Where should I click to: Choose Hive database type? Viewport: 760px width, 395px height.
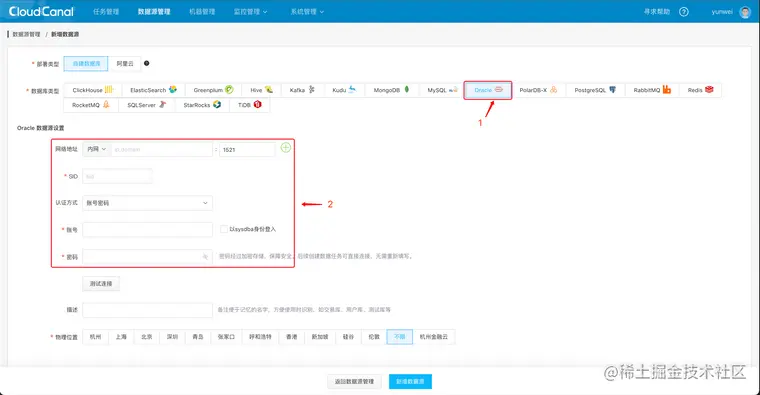tap(261, 90)
